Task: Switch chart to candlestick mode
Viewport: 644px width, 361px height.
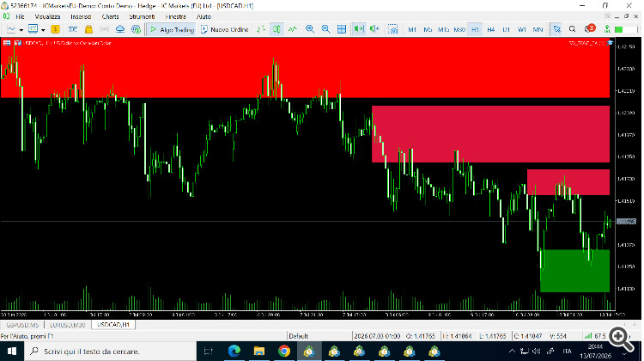Action: point(276,29)
